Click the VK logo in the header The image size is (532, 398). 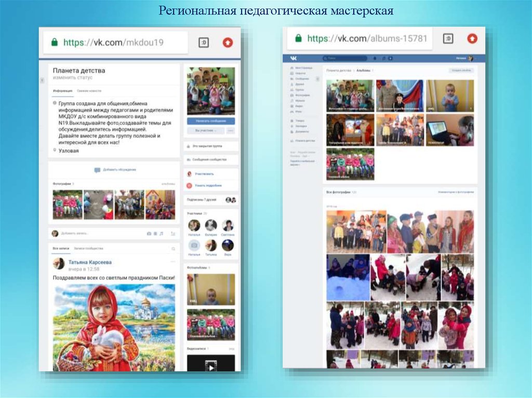coord(294,59)
